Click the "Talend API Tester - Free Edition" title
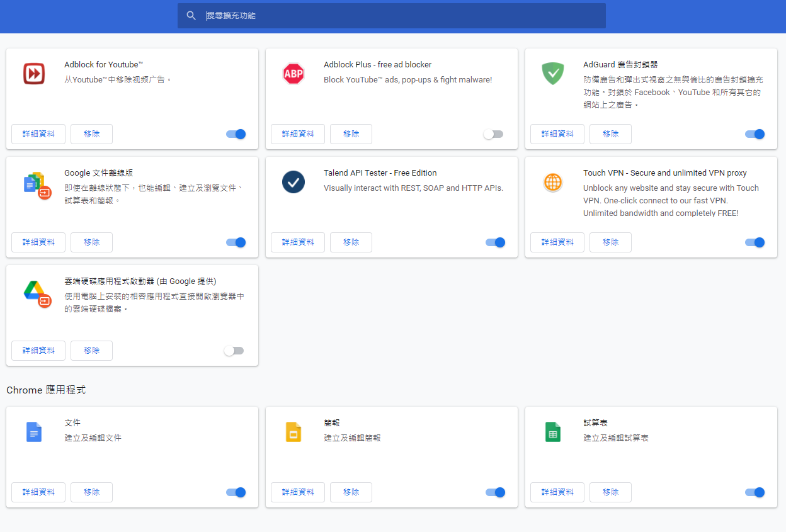Image resolution: width=786 pixels, height=532 pixels. pyautogui.click(x=380, y=173)
